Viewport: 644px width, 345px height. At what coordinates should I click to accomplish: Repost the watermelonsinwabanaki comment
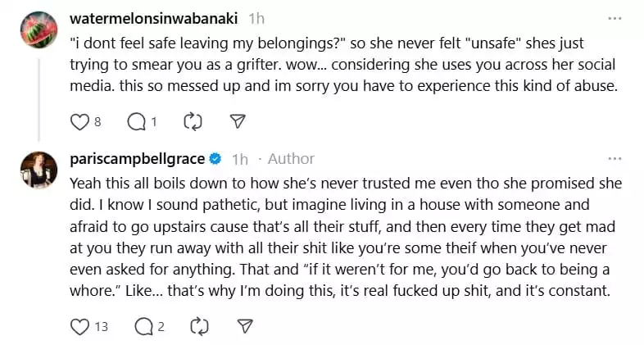(x=193, y=121)
